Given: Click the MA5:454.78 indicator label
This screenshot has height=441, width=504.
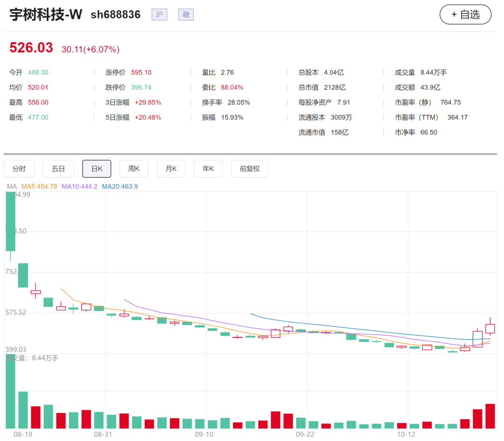Looking at the screenshot, I should 39,186.
